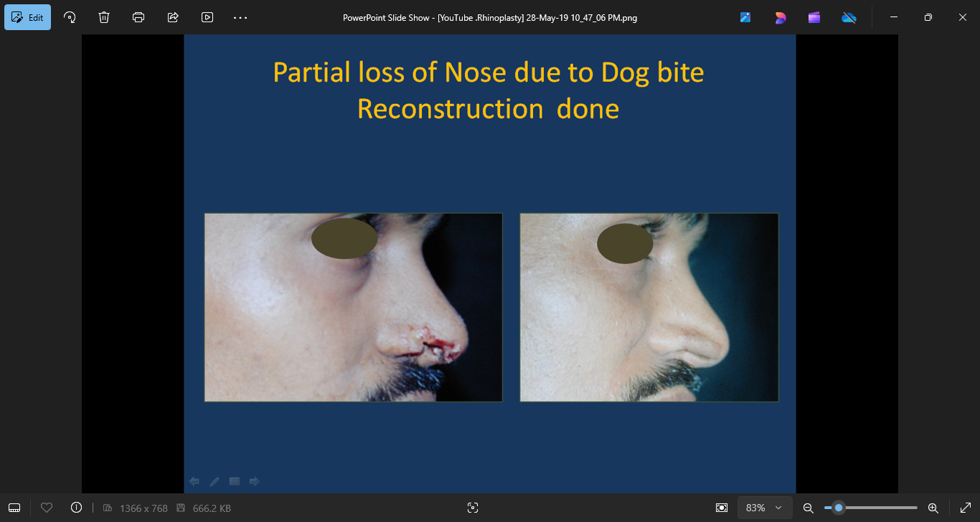Launch Microsoft Designer from the title bar

pyautogui.click(x=780, y=17)
